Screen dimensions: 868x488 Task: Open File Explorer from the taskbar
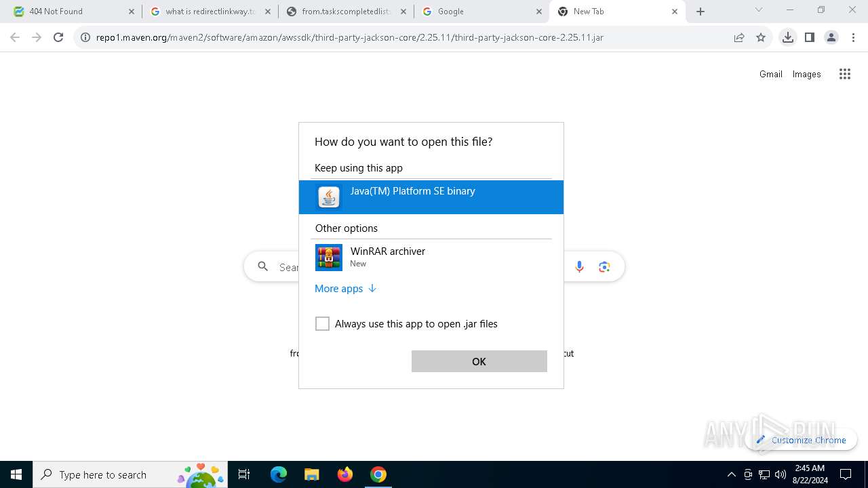click(312, 474)
